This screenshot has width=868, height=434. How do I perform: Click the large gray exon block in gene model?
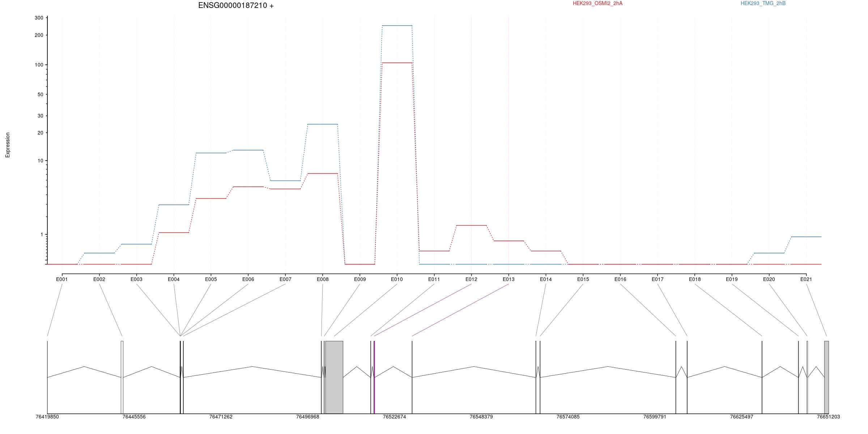(334, 377)
